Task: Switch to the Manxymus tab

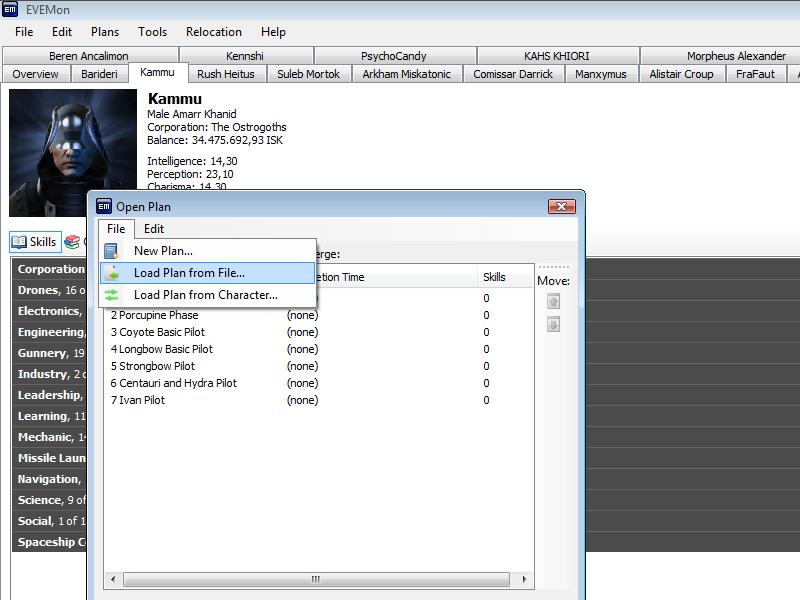Action: [x=601, y=74]
